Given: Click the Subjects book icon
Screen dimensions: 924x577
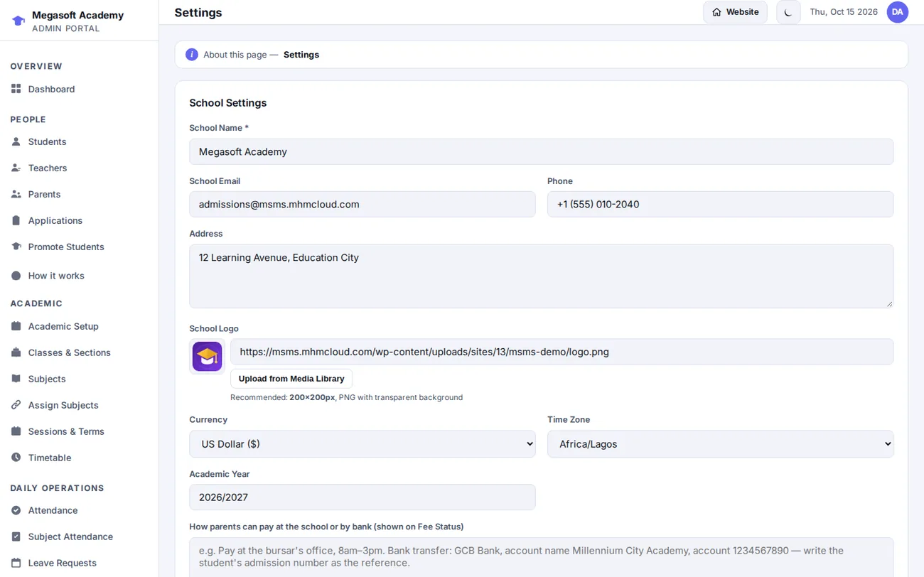Looking at the screenshot, I should click(x=16, y=379).
